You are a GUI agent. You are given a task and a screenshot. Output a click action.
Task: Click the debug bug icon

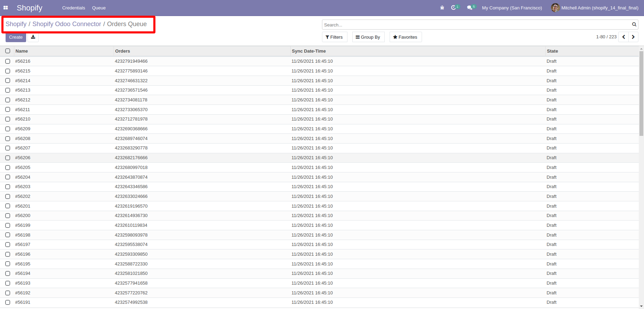tap(442, 8)
